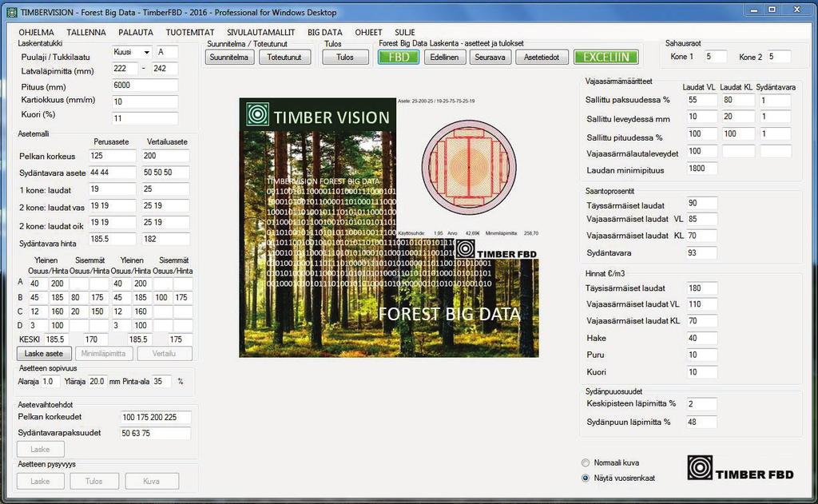The height and width of the screenshot is (504, 818).
Task: Click the Kuori (%) input field
Action: pyautogui.click(x=145, y=118)
